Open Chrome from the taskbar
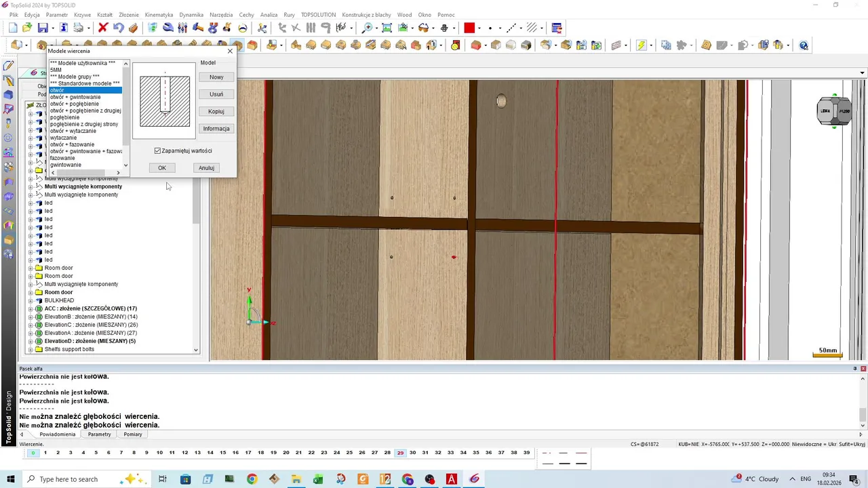Viewport: 868px width, 488px height. tap(252, 479)
